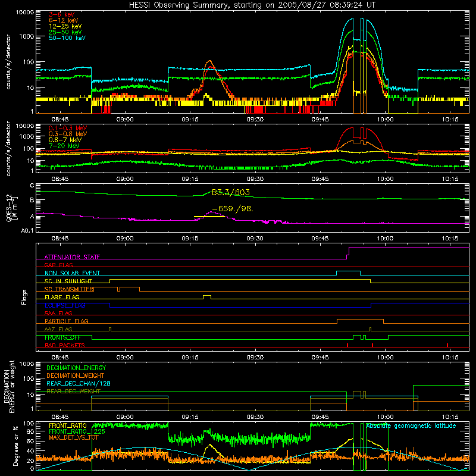The height and width of the screenshot is (476, 476).
Task: Click the REAR_DEC_CHAN/128 legend label
Action: [79, 384]
